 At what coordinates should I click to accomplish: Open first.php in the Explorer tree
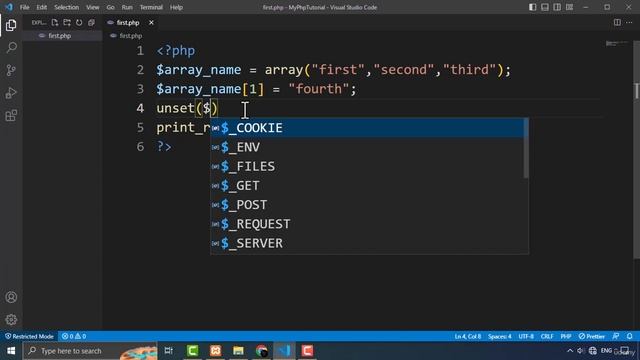tap(60, 36)
